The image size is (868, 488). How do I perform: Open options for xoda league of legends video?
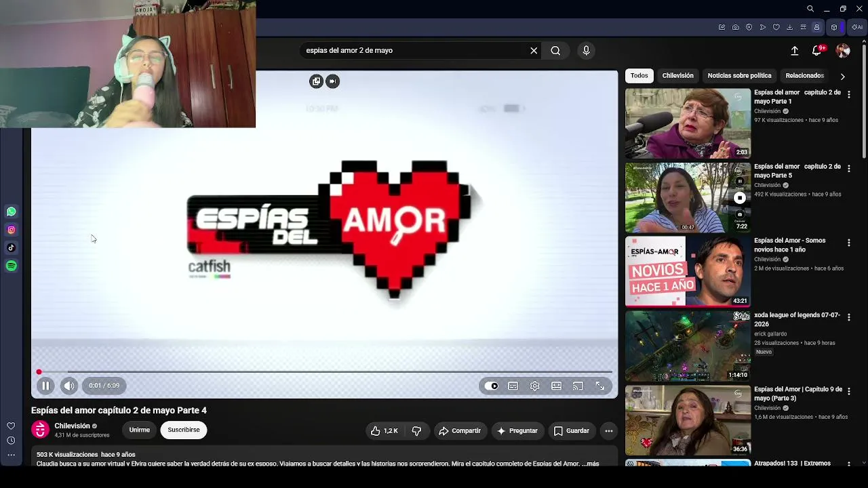(x=849, y=317)
